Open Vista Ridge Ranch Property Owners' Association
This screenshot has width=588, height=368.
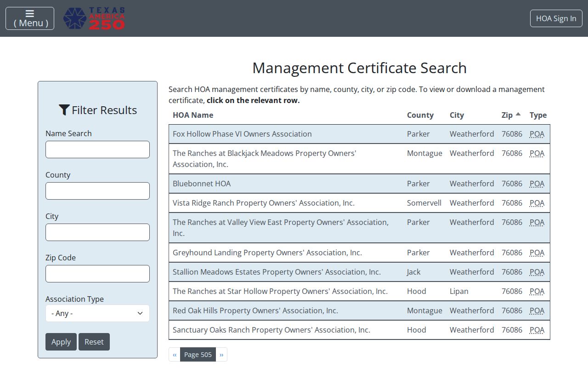359,203
